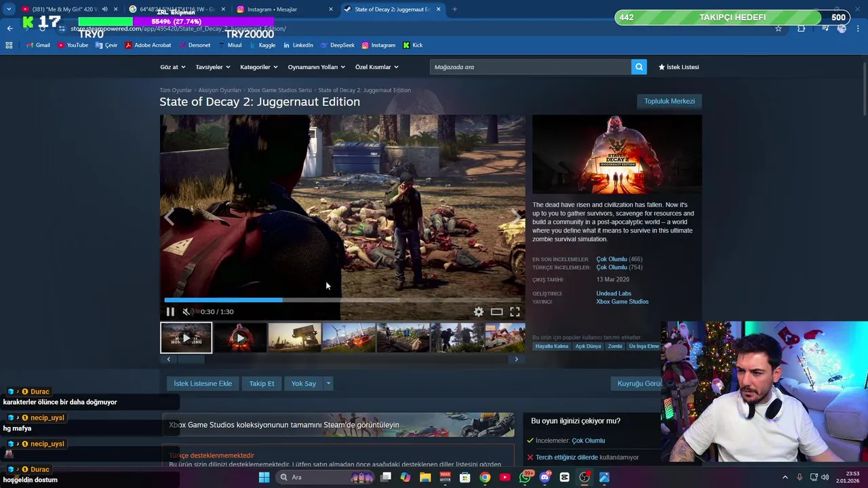This screenshot has height=488, width=868.
Task: Open the taskbar volume control
Action: point(825,477)
